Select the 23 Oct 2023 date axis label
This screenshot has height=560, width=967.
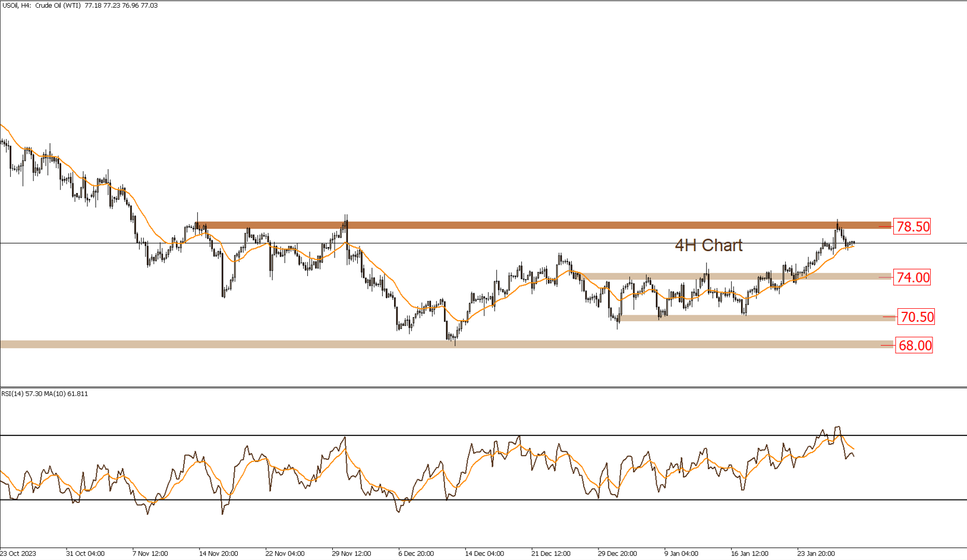pos(18,553)
